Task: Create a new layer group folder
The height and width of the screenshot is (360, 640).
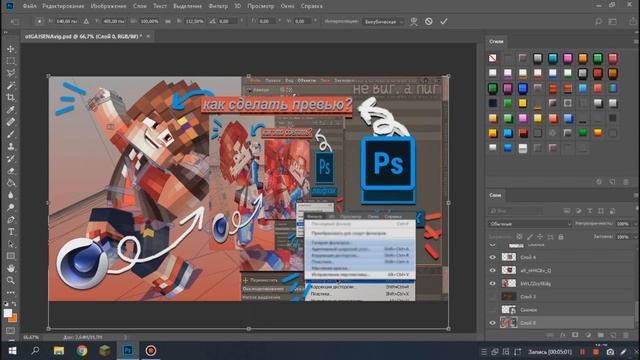Action: [x=600, y=335]
